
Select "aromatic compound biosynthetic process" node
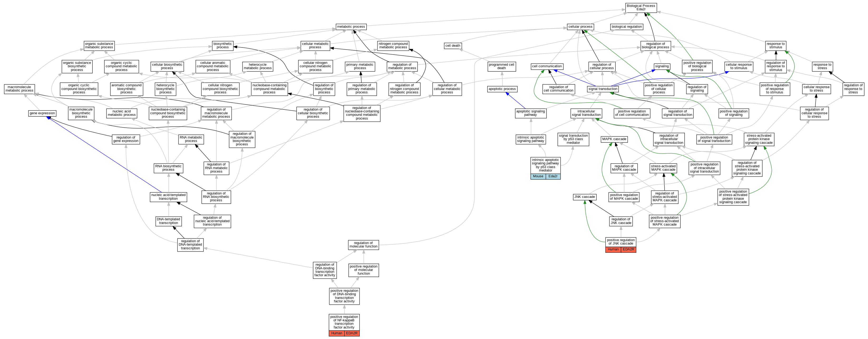[x=127, y=89]
